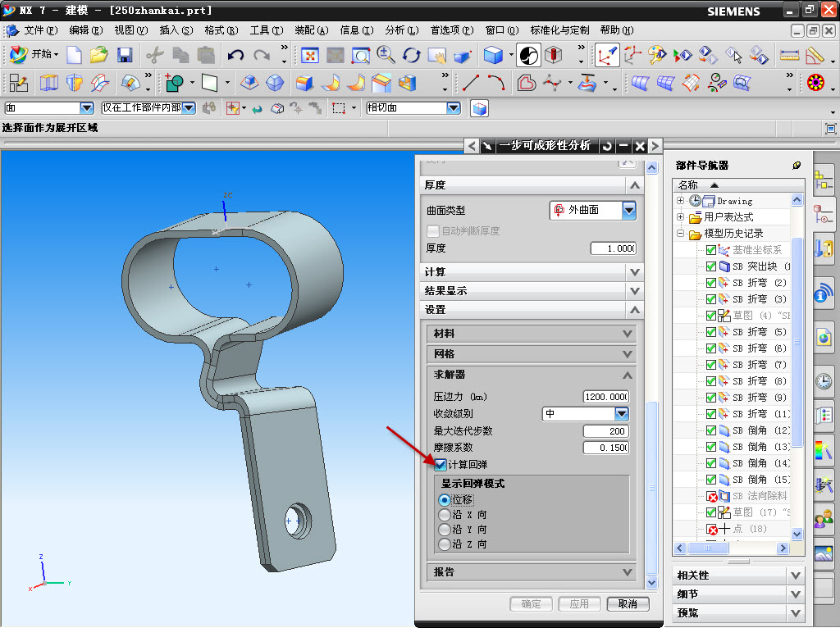Image resolution: width=840 pixels, height=628 pixels.
Task: Open the 文件(F) menu
Action: coord(41,30)
